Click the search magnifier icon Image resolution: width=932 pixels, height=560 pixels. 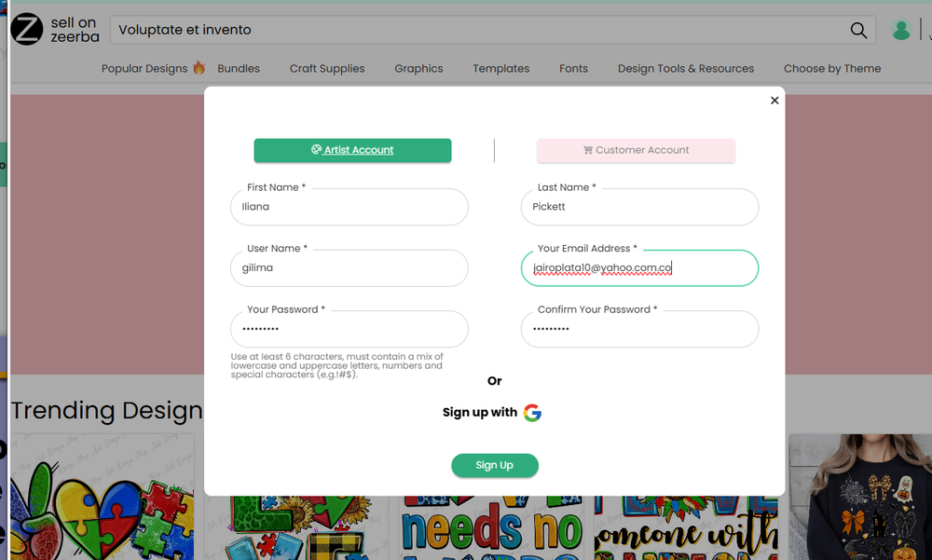coord(858,31)
